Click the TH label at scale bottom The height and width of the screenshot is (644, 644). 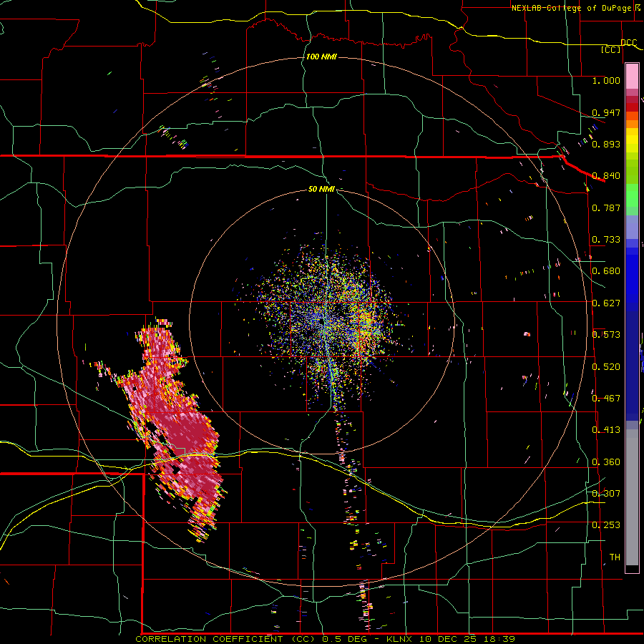pos(615,557)
